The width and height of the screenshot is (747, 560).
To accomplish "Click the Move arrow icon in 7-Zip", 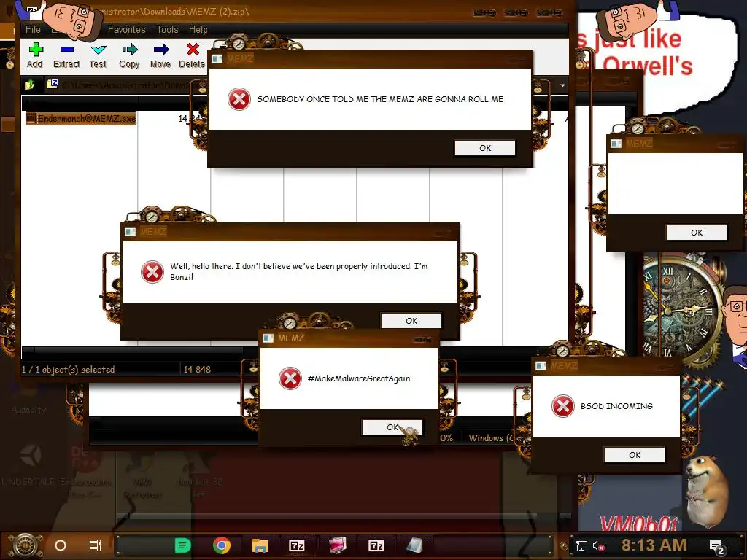I will 161,50.
